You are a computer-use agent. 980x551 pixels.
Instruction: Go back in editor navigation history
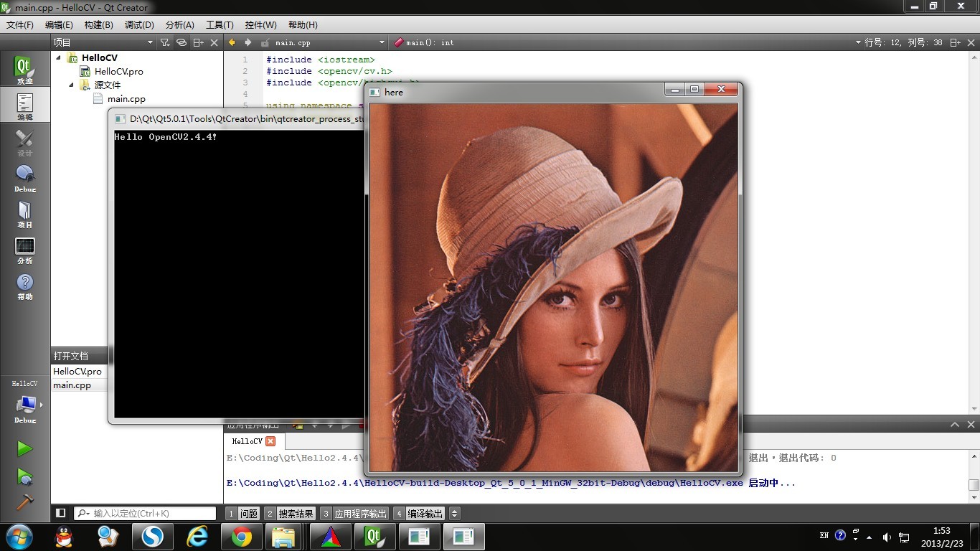tap(232, 42)
